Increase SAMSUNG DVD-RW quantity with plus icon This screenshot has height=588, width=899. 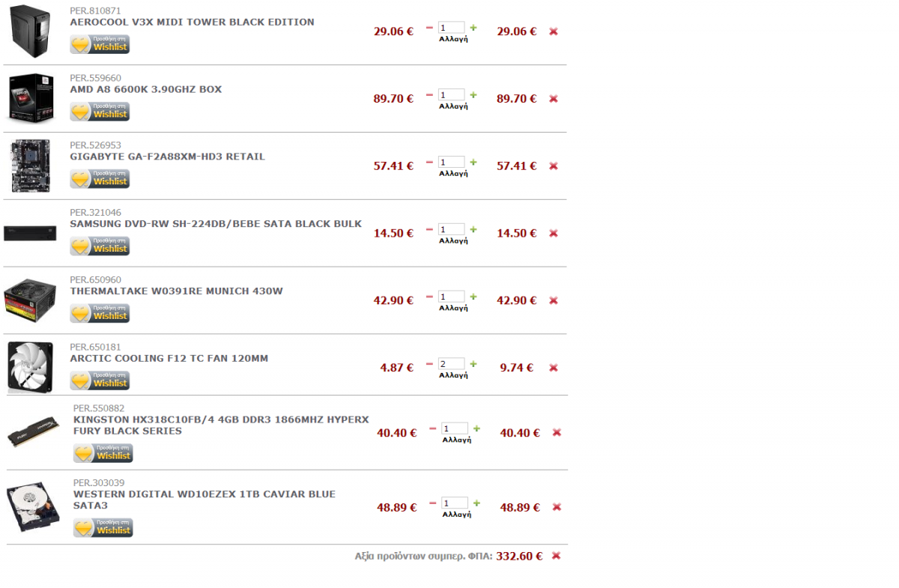click(473, 229)
